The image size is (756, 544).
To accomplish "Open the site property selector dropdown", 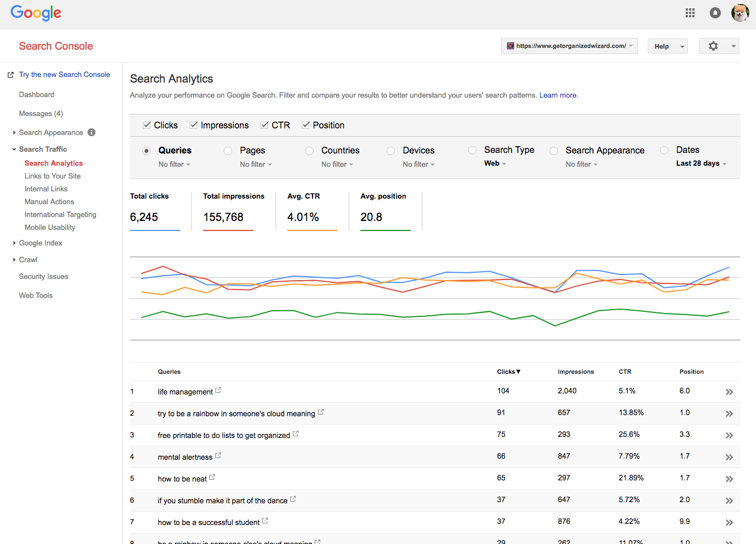I will 569,46.
